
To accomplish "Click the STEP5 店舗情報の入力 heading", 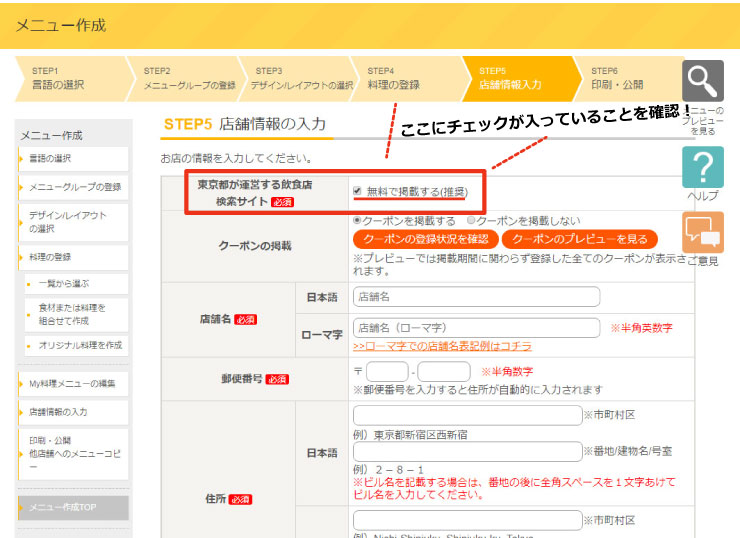I will [244, 124].
